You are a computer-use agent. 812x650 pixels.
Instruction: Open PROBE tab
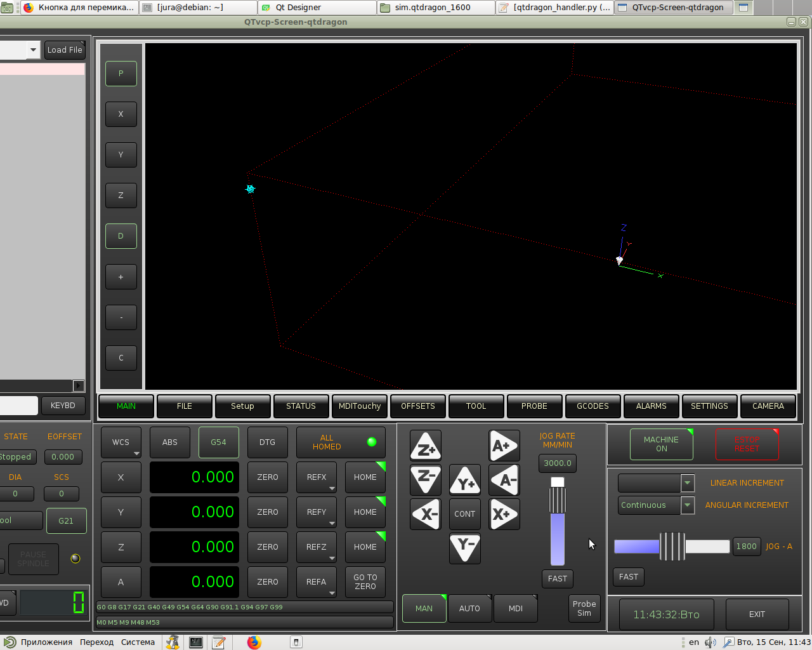tap(535, 406)
